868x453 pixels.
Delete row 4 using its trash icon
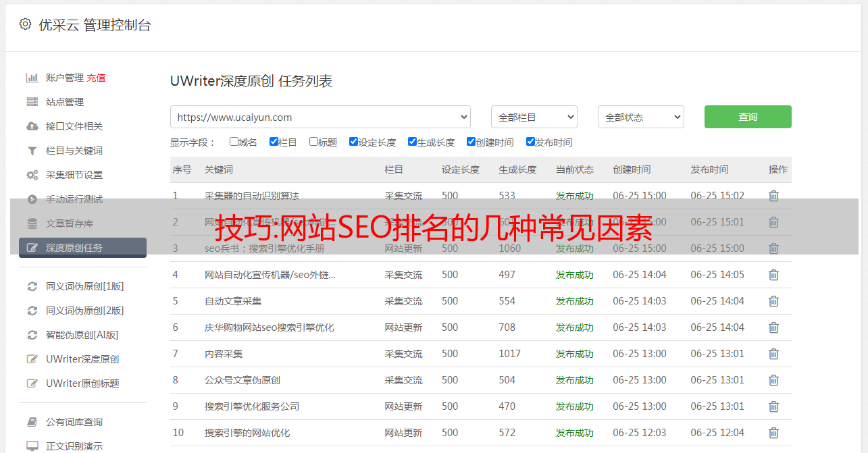(x=773, y=275)
